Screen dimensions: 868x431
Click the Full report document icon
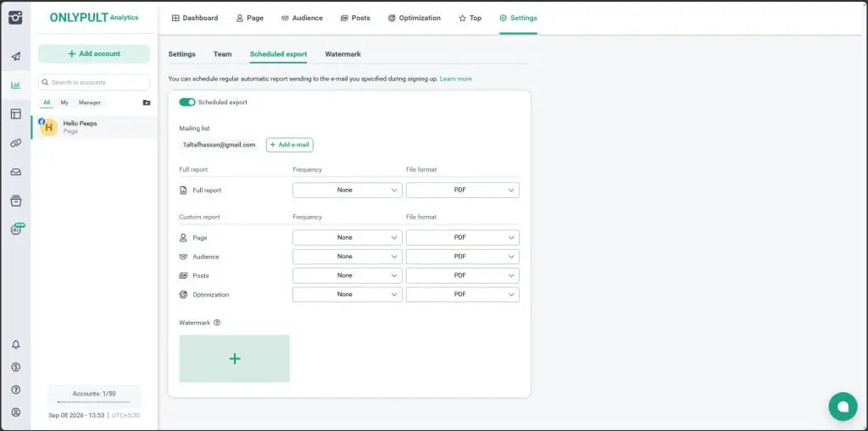pos(183,191)
